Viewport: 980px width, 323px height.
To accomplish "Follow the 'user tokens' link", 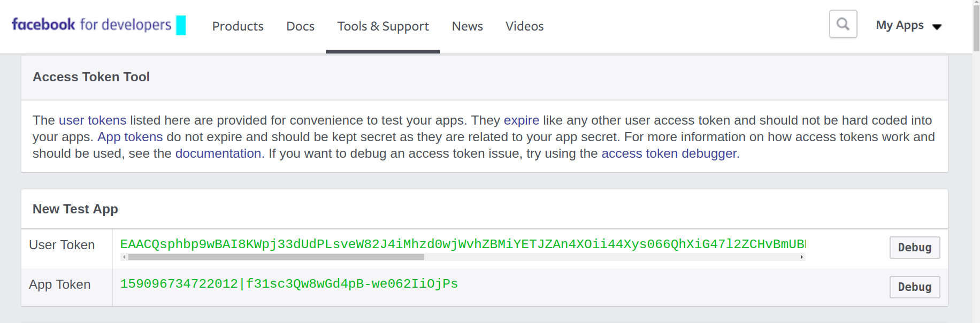I will [93, 120].
